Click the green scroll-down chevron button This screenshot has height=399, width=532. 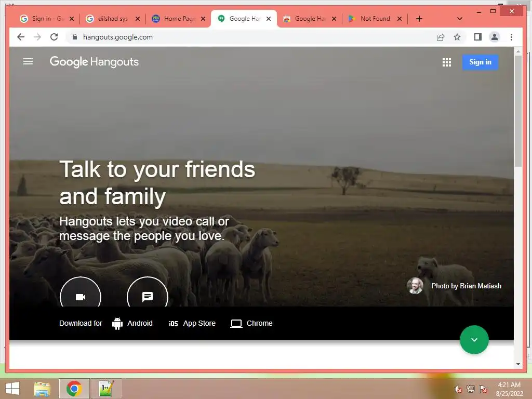tap(474, 340)
